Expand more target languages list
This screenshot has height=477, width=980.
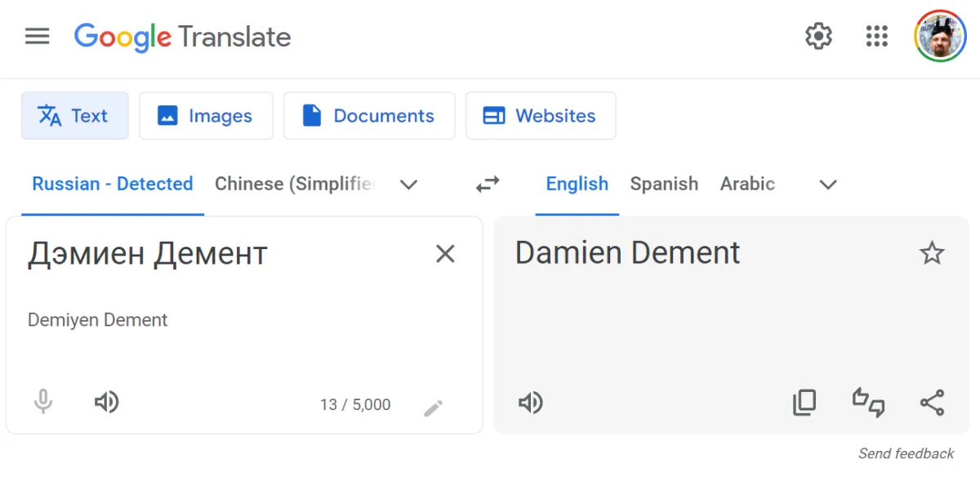click(x=828, y=185)
